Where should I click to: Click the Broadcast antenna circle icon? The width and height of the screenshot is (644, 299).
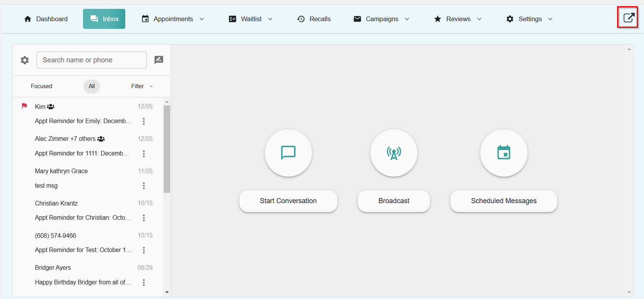tap(393, 153)
